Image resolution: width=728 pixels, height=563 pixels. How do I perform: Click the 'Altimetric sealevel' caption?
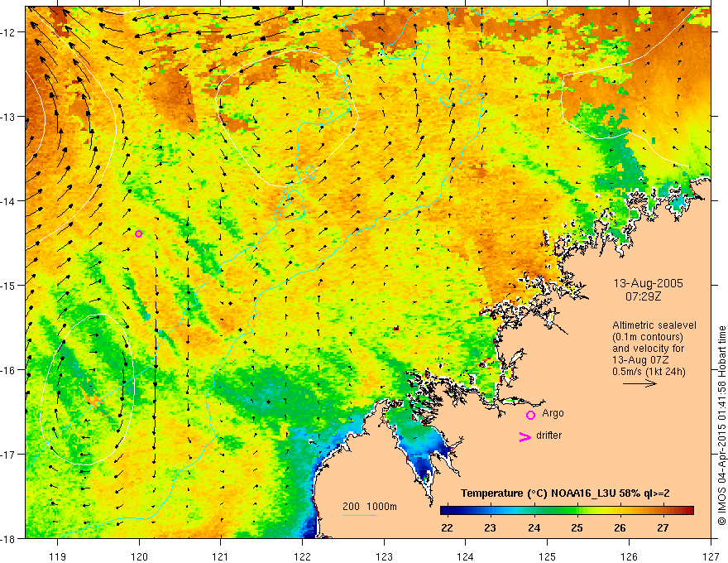654,325
